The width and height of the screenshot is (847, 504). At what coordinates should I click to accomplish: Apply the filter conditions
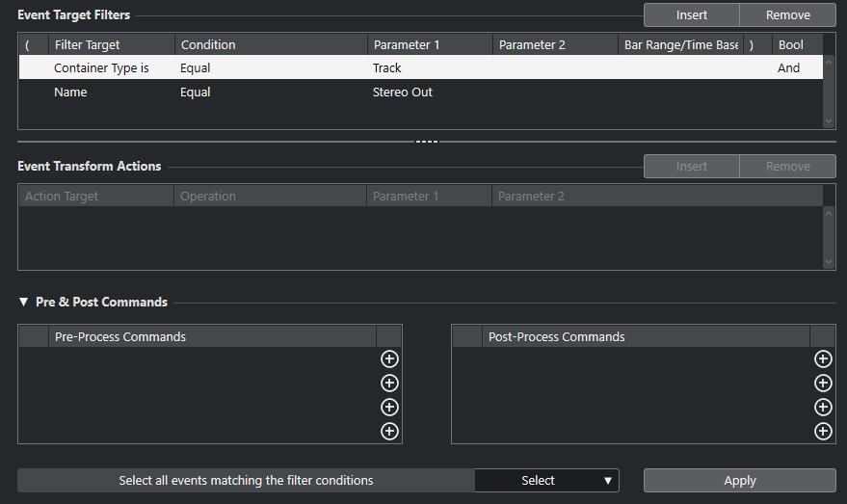(x=739, y=481)
